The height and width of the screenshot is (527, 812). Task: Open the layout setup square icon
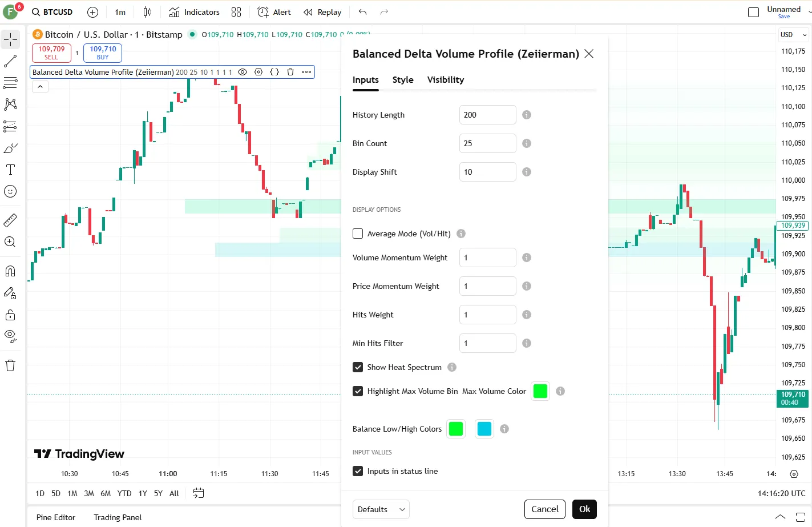753,12
